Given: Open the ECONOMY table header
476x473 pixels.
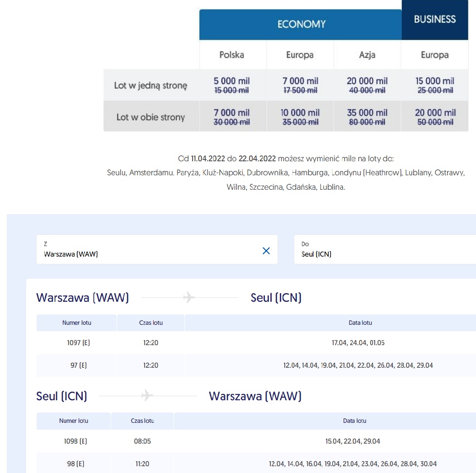Looking at the screenshot, I should [301, 24].
